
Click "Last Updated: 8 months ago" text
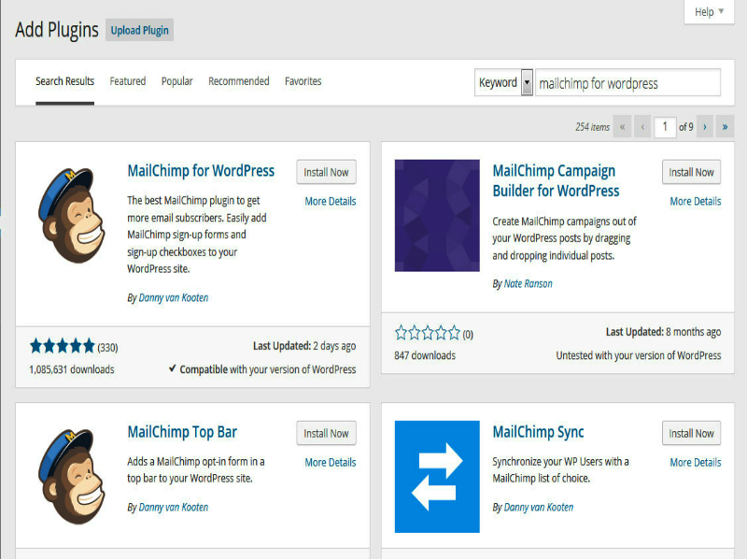(663, 332)
